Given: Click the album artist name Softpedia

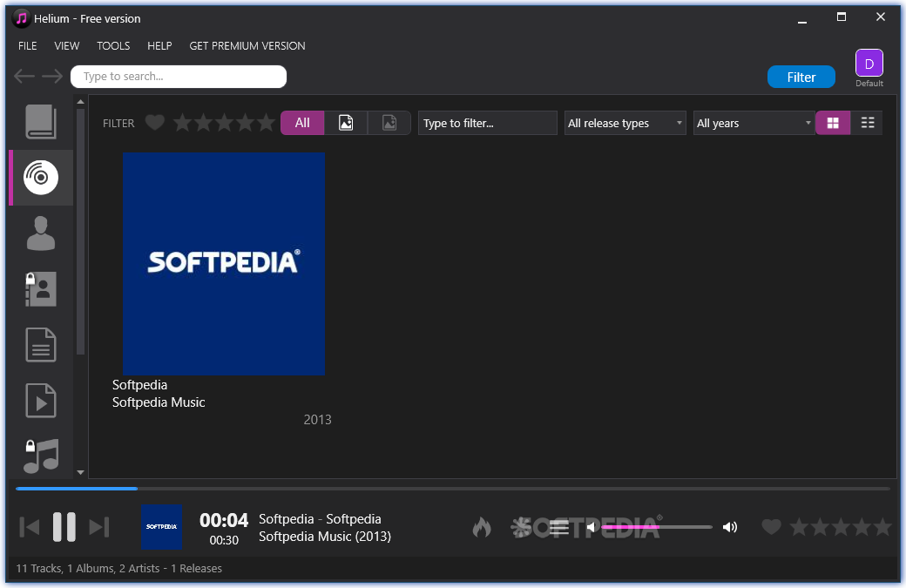Looking at the screenshot, I should (x=140, y=385).
